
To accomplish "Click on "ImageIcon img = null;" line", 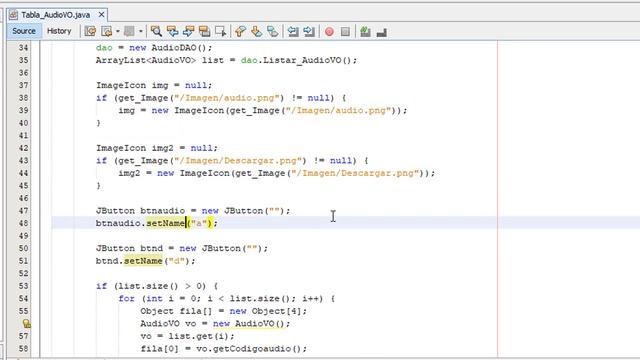I will coord(154,85).
